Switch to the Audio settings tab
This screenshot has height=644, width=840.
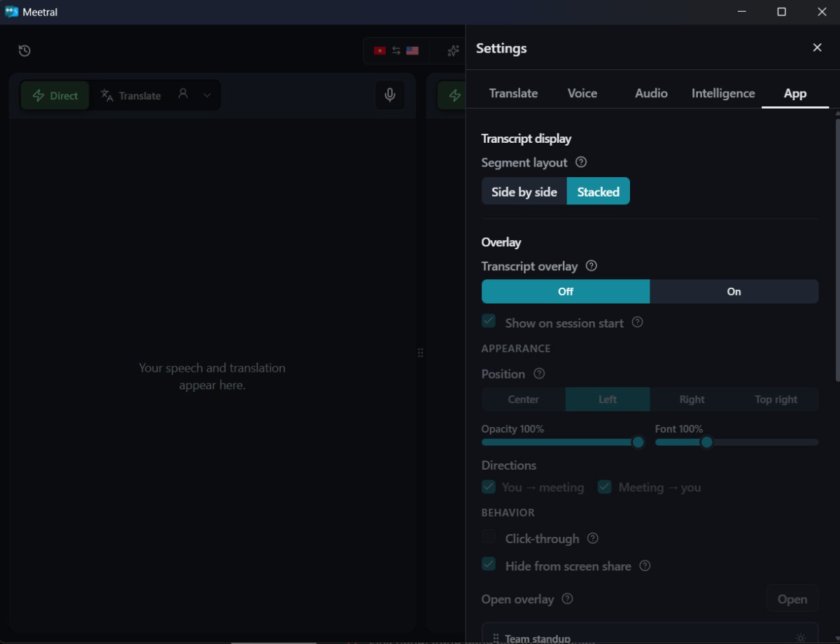(651, 93)
